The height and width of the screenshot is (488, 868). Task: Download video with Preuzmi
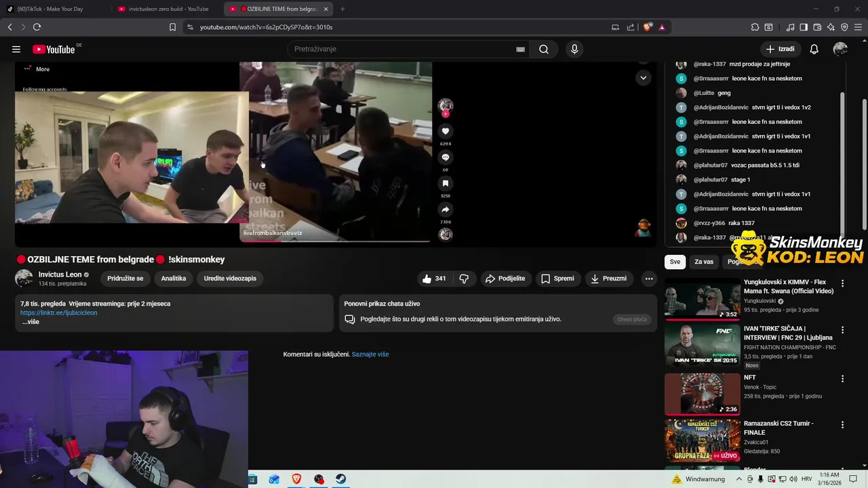(x=608, y=279)
